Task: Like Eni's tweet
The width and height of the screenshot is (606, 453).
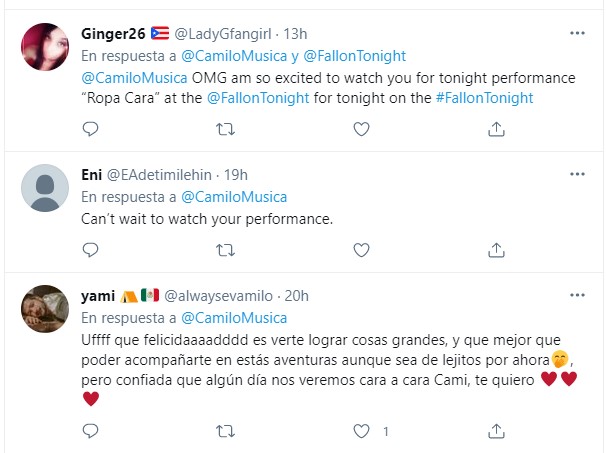Action: click(x=362, y=249)
